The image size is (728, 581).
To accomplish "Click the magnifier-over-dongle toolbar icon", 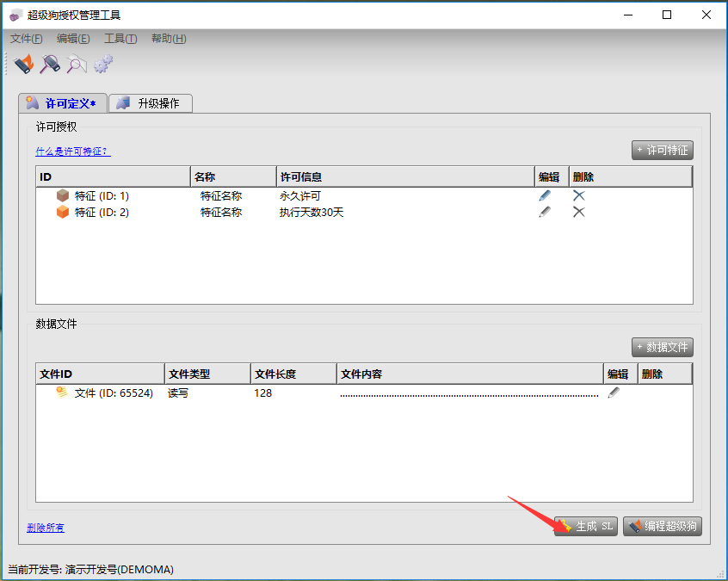I will point(51,64).
